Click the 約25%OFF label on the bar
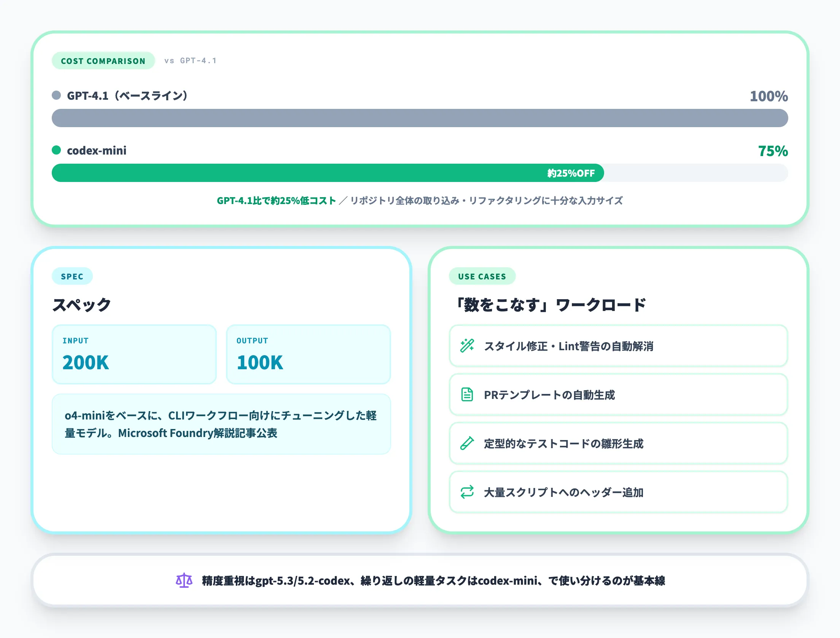 tap(571, 173)
